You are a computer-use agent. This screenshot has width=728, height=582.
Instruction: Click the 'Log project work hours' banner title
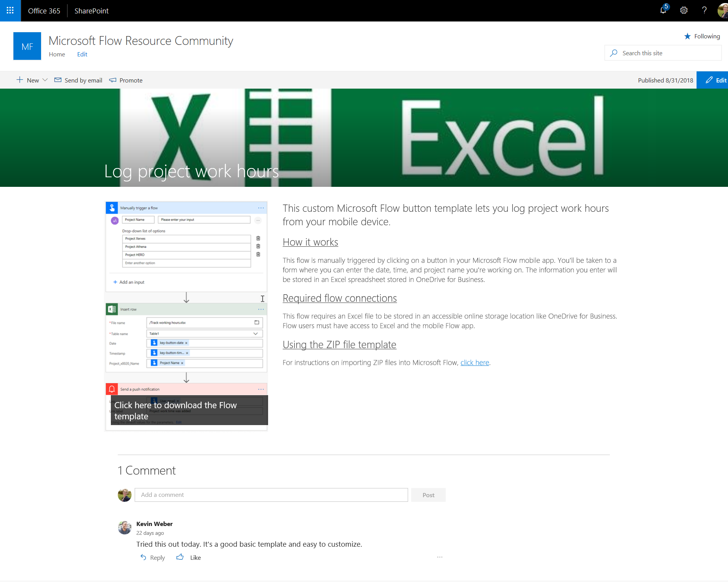point(191,171)
